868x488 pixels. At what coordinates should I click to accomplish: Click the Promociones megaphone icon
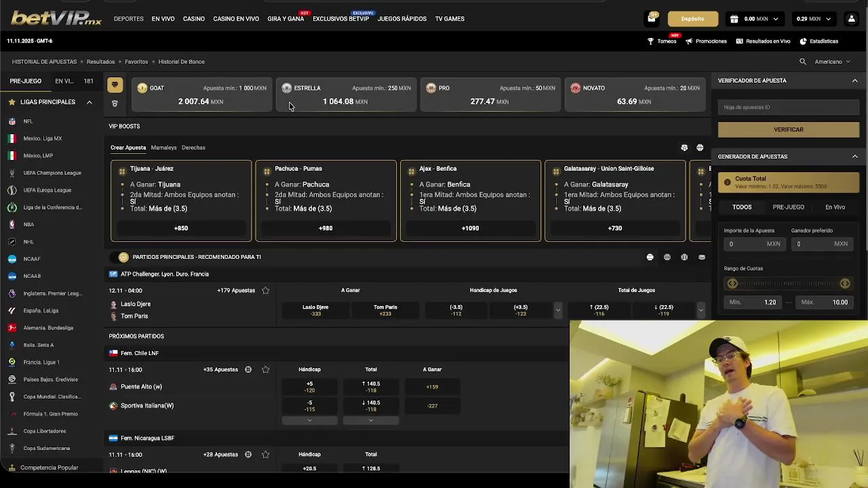click(689, 41)
